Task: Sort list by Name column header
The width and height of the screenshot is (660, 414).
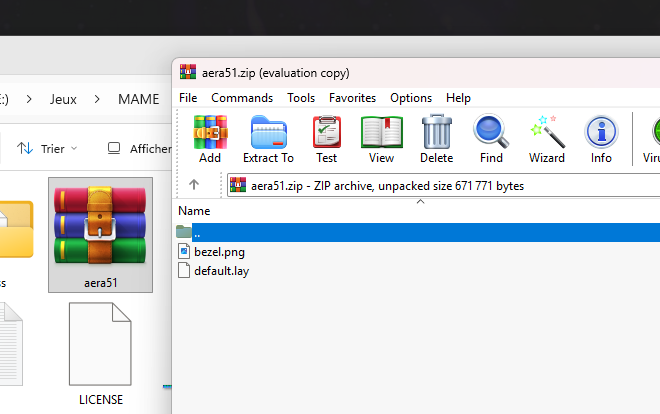Action: click(194, 211)
